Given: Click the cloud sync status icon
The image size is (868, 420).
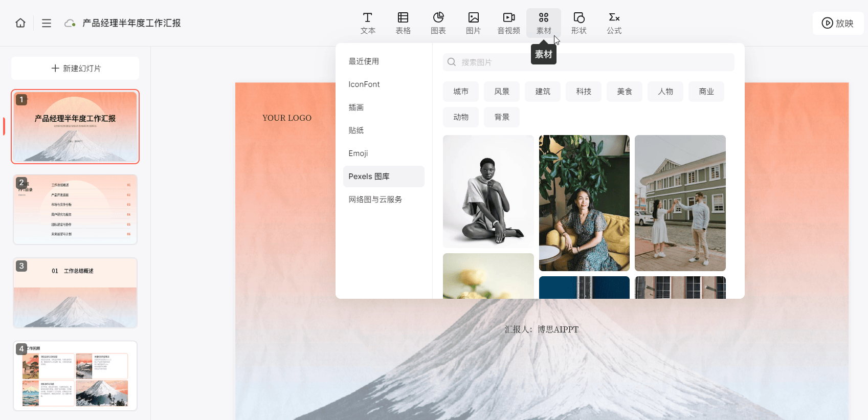Looking at the screenshot, I should coord(70,23).
